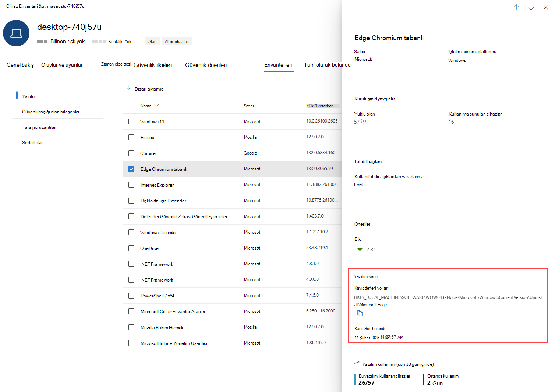555x392 pixels.
Task: Close the Edge details panel
Action: click(546, 7)
